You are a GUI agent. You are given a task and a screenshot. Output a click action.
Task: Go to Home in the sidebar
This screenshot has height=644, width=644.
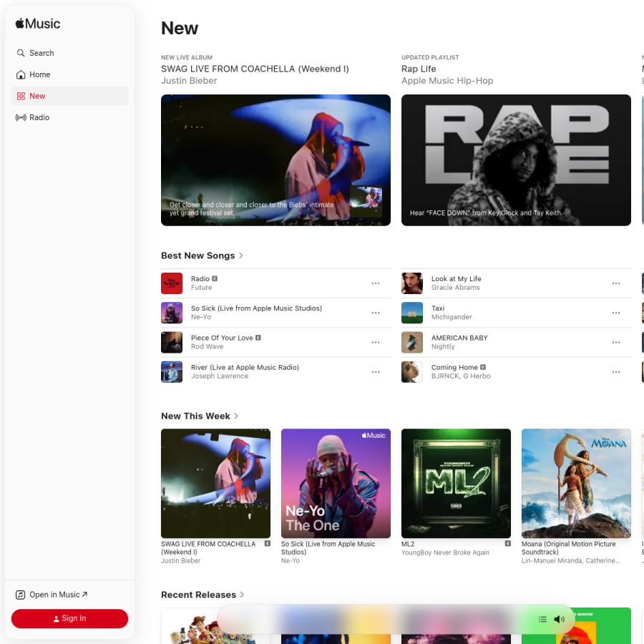tap(69, 74)
